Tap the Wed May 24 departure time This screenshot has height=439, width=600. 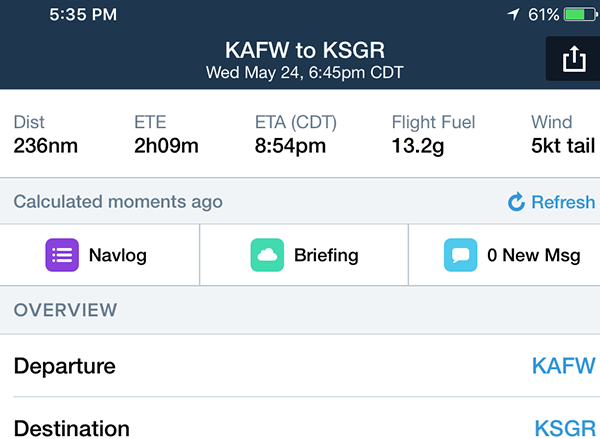coord(305,72)
